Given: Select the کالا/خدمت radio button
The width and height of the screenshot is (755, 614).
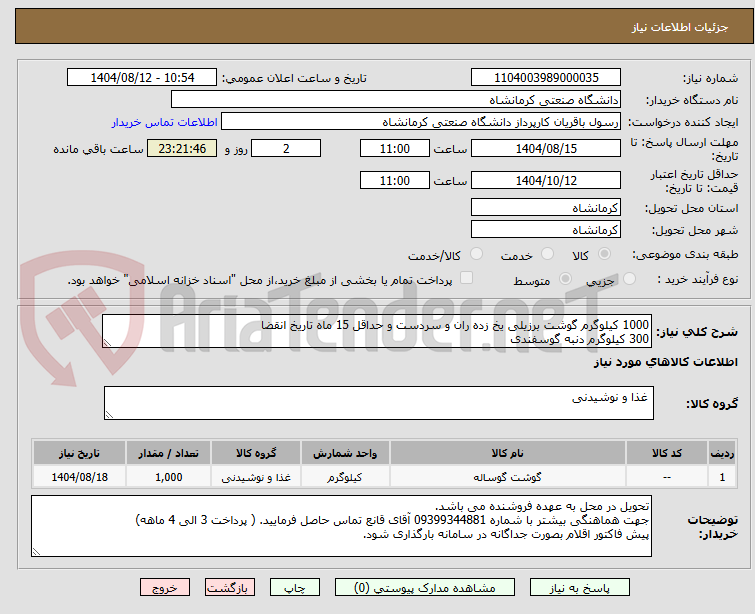Looking at the screenshot, I should (476, 254).
